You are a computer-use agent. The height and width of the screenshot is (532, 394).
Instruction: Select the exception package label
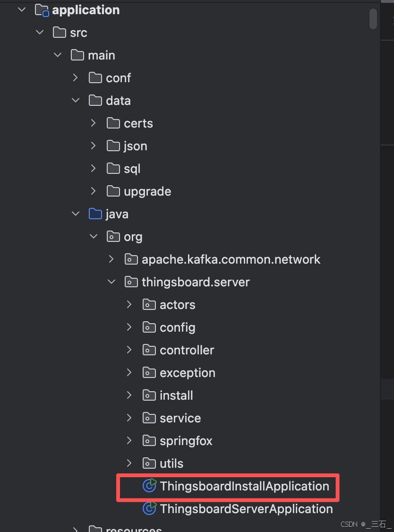[188, 373]
